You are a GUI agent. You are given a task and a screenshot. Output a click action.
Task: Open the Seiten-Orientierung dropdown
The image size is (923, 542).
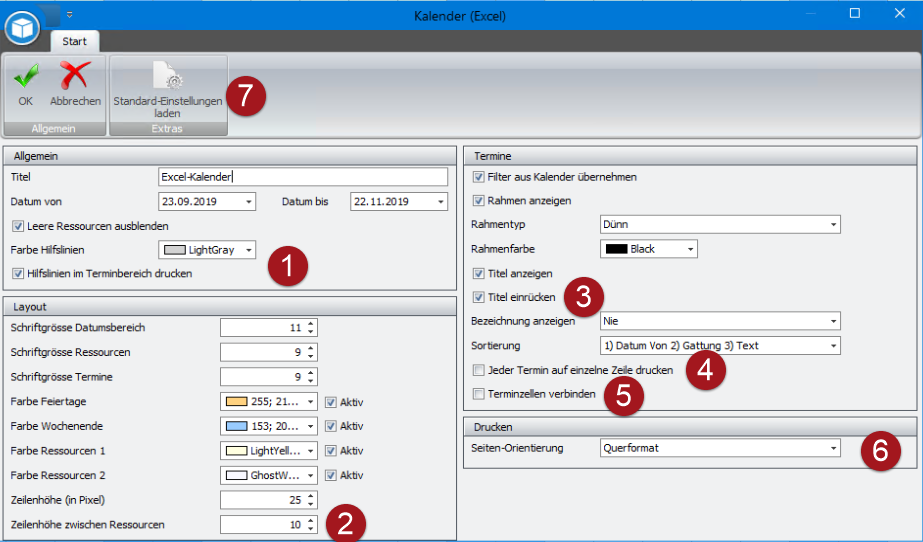click(833, 449)
